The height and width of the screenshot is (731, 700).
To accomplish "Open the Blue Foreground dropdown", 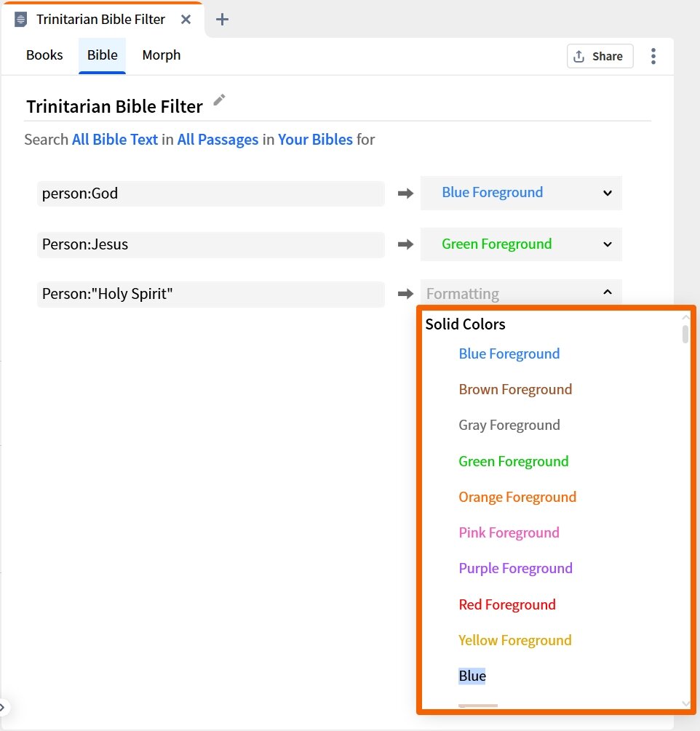I will click(x=520, y=193).
